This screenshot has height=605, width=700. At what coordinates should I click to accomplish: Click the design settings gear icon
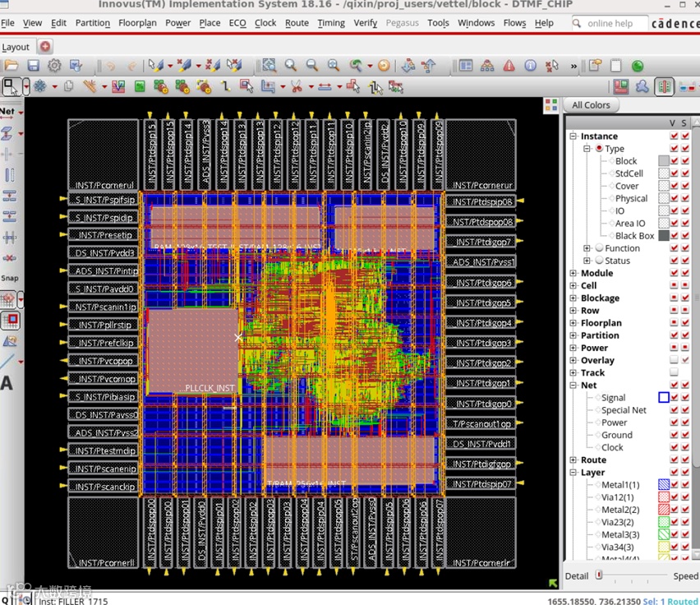pyautogui.click(x=54, y=65)
